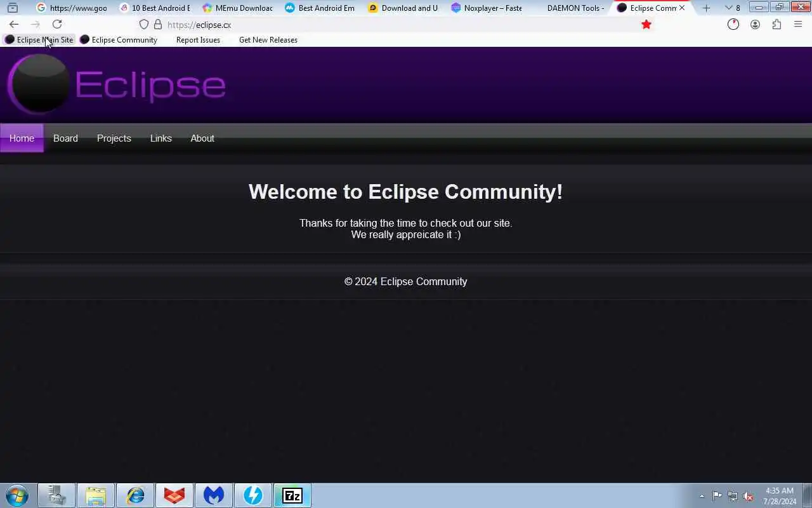Launch Internet Explorer from taskbar
Screen dimensions: 812x508
(135, 495)
